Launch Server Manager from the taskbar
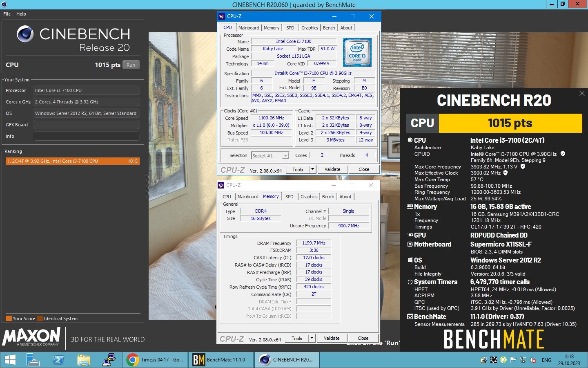The image size is (588, 368). (33, 360)
